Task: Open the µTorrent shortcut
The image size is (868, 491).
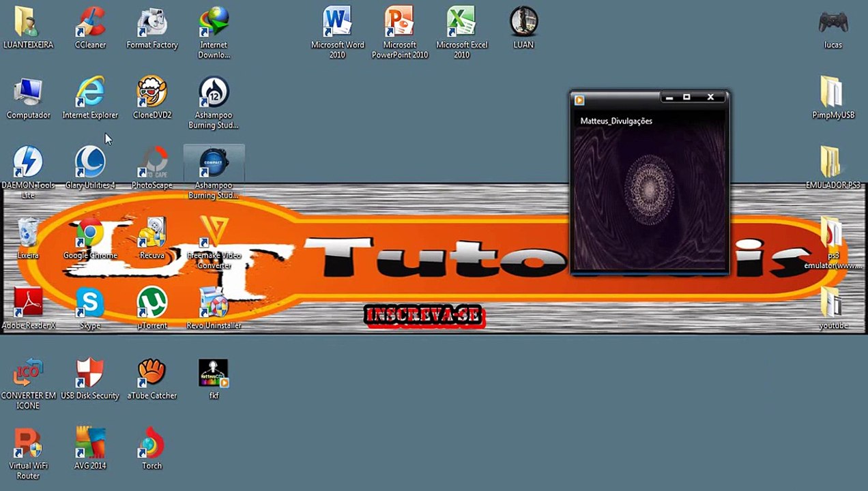Action: point(152,308)
